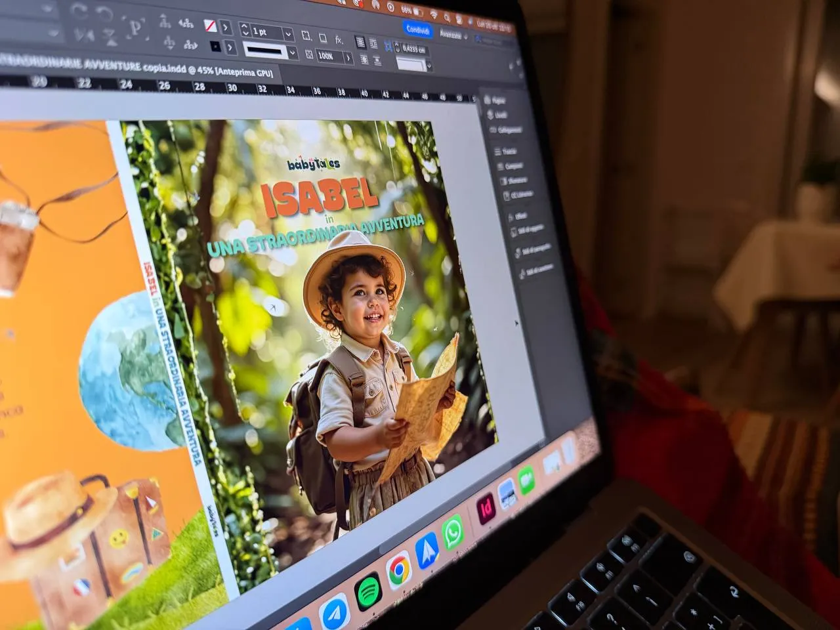Viewport: 840px width, 630px height.
Task: Click the fill swatch with red slash
Action: pyautogui.click(x=210, y=26)
